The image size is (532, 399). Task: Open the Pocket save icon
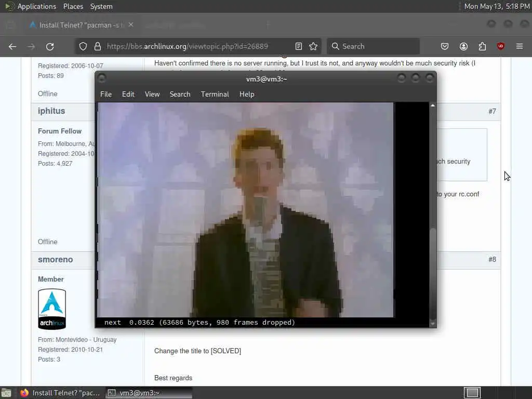(x=445, y=46)
